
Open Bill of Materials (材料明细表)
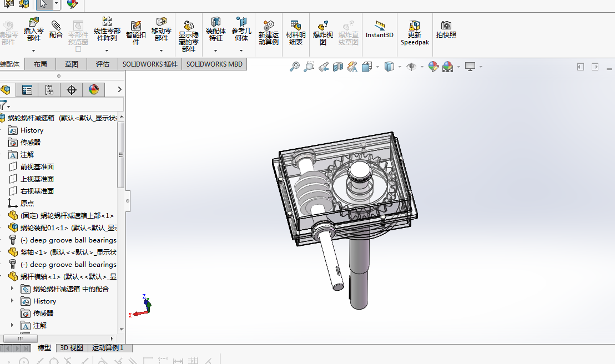pos(296,33)
